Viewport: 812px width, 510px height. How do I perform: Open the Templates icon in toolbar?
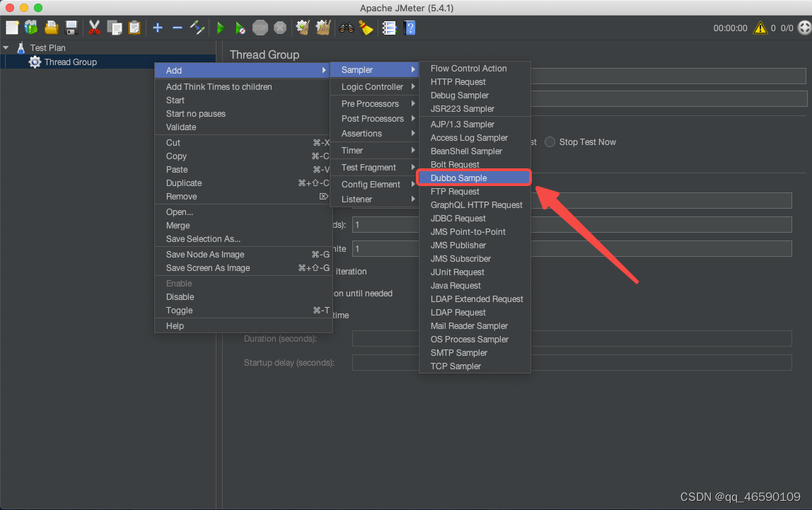tap(31, 28)
